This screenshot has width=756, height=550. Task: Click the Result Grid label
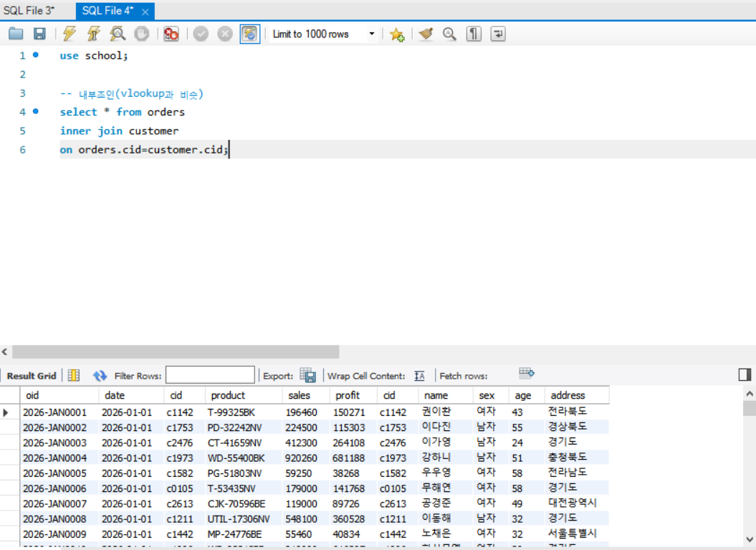click(x=32, y=376)
